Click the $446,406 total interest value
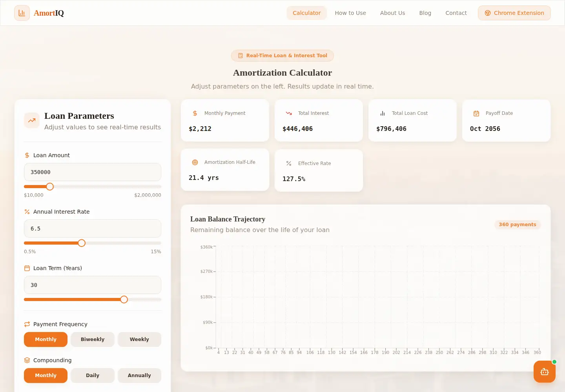The height and width of the screenshot is (392, 565). pos(298,129)
